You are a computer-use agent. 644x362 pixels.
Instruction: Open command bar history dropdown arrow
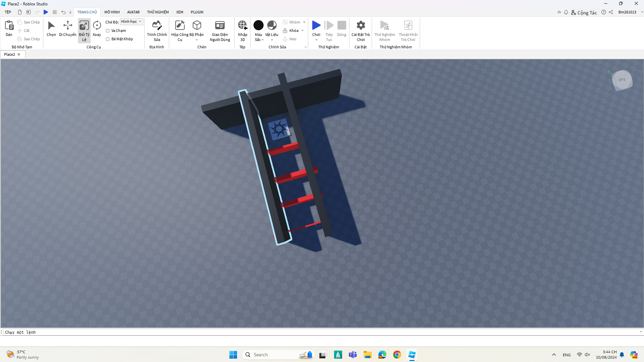click(641, 332)
